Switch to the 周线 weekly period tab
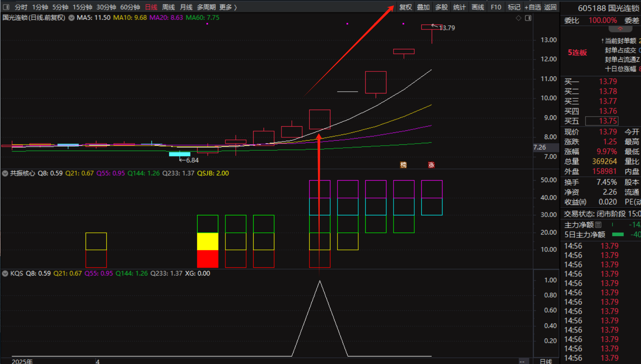 pos(168,7)
